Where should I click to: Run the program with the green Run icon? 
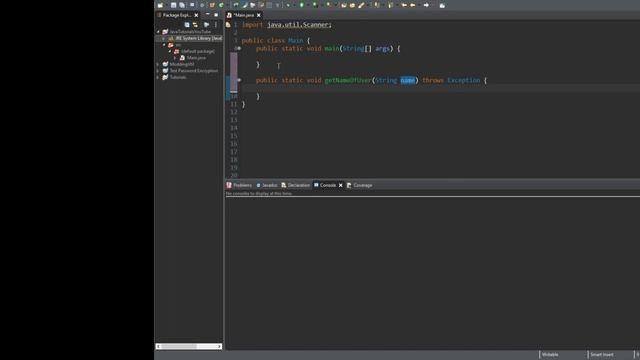click(302, 5)
